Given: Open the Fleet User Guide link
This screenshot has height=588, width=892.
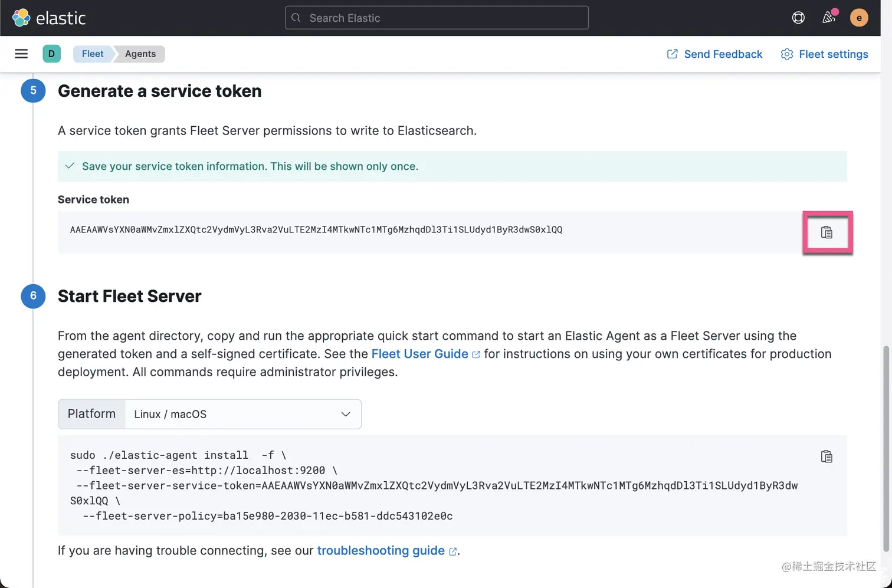Looking at the screenshot, I should pyautogui.click(x=419, y=354).
